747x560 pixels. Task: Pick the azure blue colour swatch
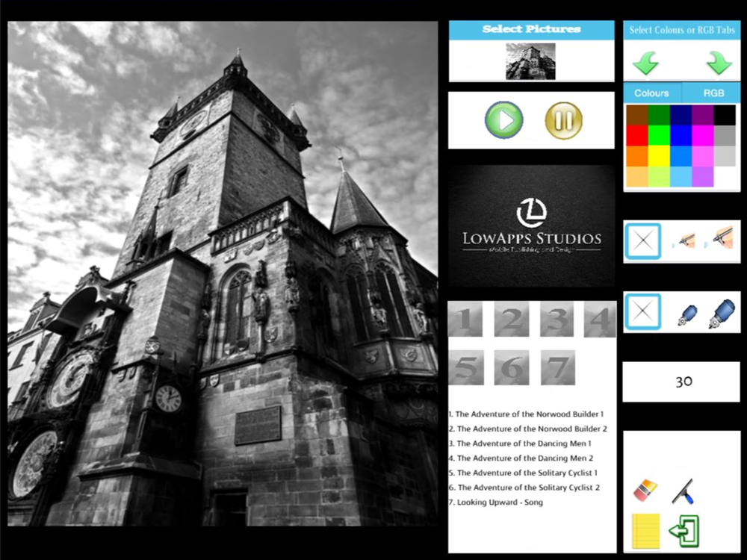(x=681, y=156)
